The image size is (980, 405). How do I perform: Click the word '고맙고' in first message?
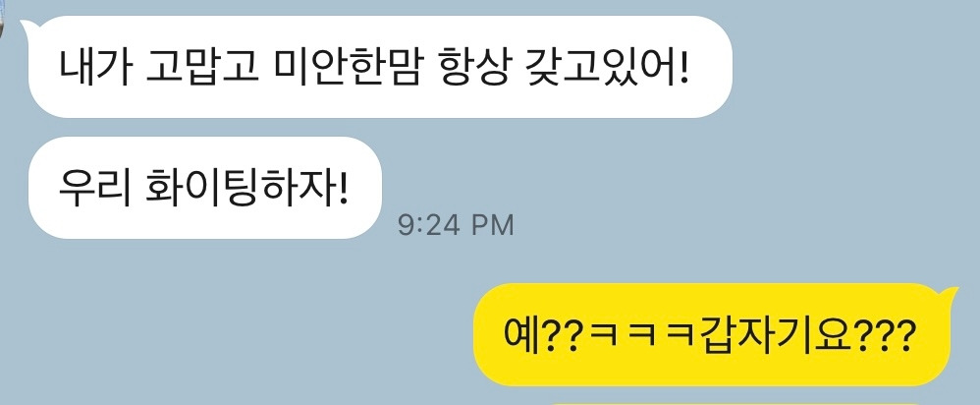point(201,67)
